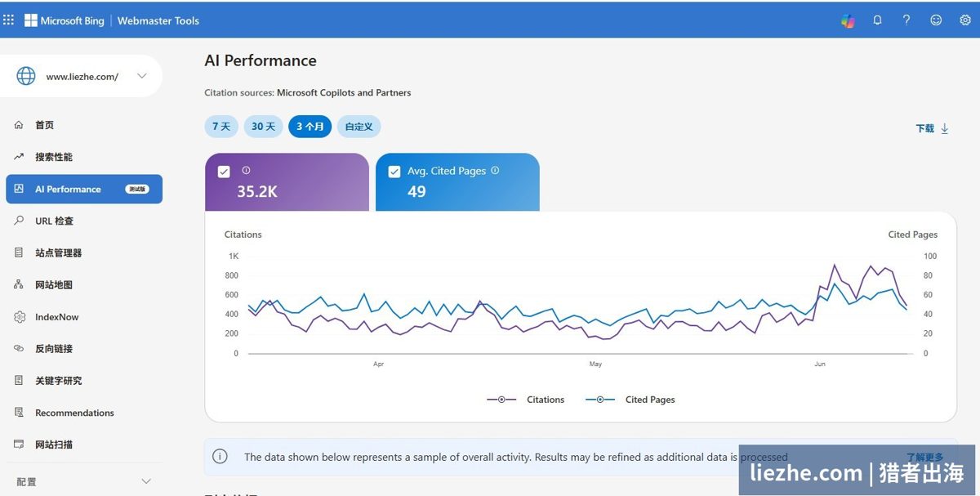980x496 pixels.
Task: Uncheck the Avg. Cited Pages checkbox
Action: tap(394, 172)
